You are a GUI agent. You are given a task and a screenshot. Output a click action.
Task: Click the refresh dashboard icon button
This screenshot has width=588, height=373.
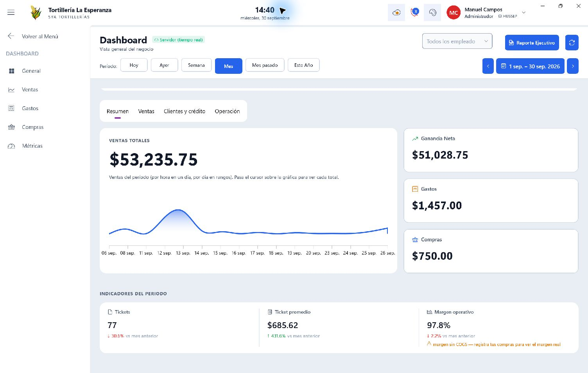coord(572,43)
